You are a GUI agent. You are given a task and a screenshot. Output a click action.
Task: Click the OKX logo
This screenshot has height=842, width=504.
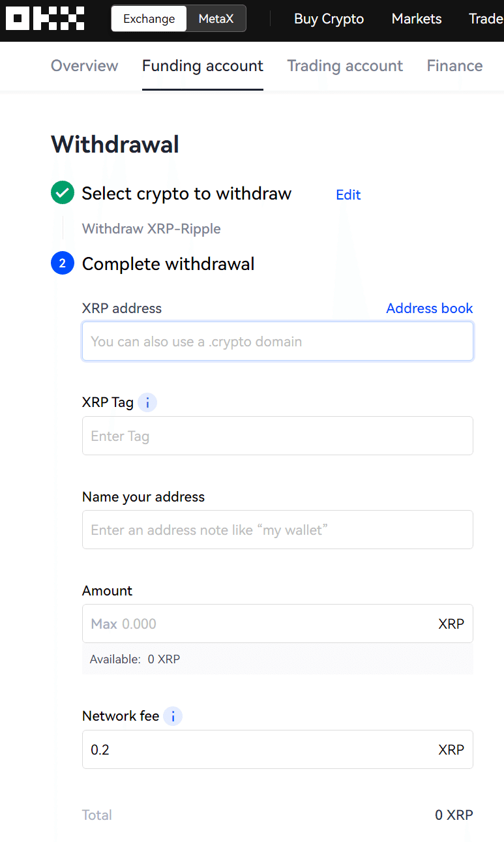tap(44, 18)
